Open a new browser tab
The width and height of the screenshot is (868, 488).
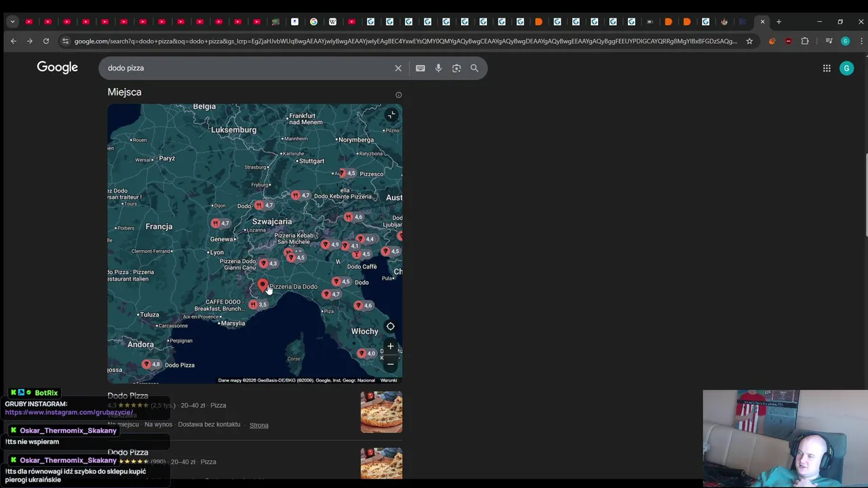778,22
